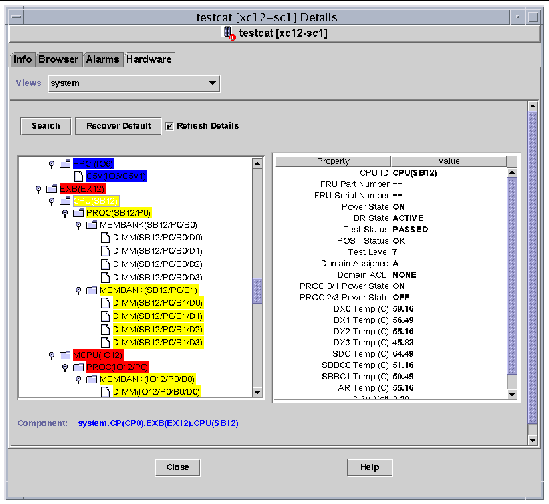Screen dimensions: 549x504
Task: Collapse the EXB(EX12) tree node handle
Action: pyautogui.click(x=39, y=189)
